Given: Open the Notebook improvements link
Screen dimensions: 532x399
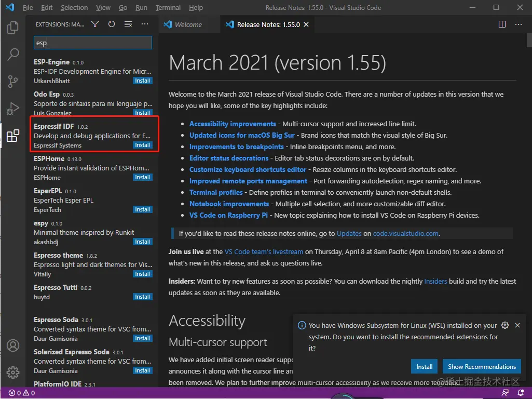Looking at the screenshot, I should click(229, 204).
